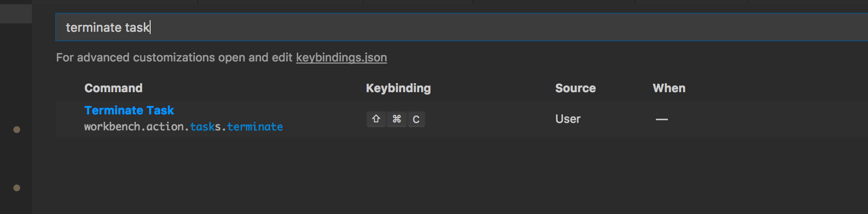Click the lower dot in the left sidebar
Screen dimensions: 868x214
16,188
